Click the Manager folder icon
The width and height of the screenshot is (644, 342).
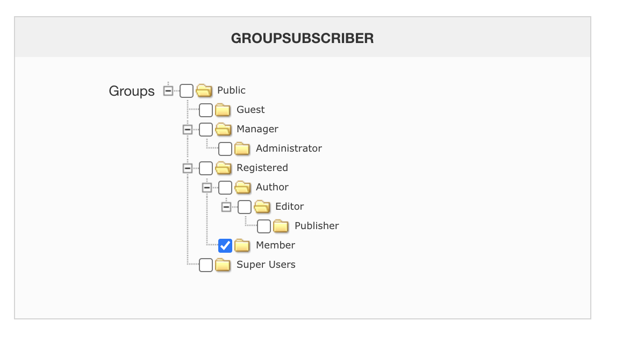(223, 129)
